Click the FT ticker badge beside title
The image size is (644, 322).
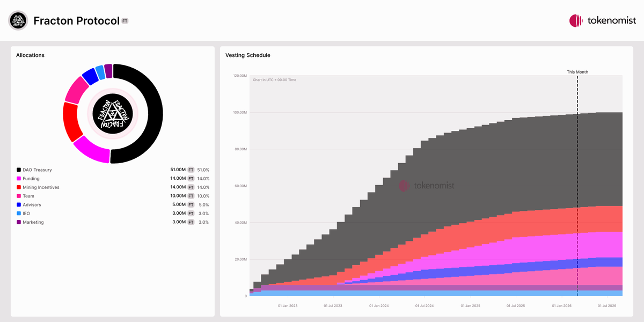(125, 21)
